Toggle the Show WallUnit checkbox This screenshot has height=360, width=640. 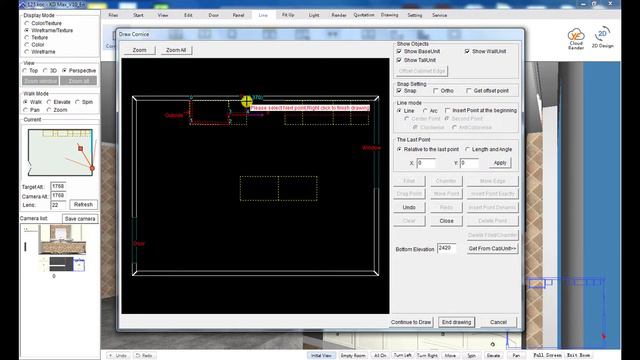click(467, 51)
